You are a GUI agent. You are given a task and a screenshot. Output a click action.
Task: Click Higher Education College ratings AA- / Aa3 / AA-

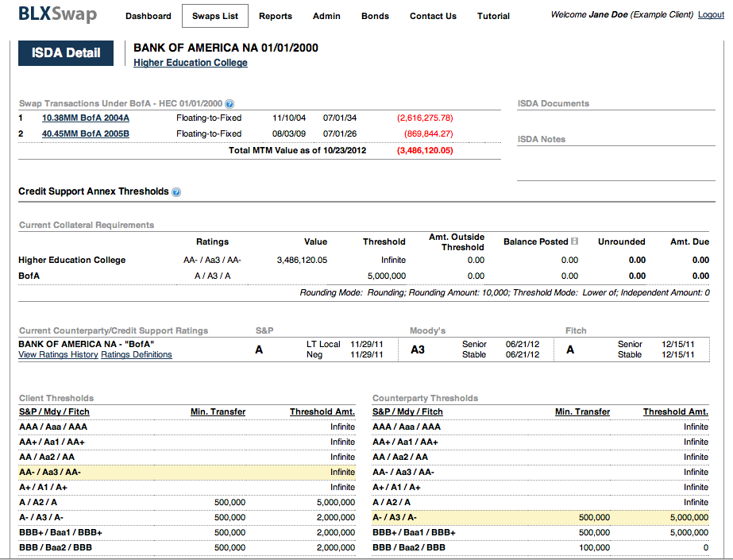point(212,260)
